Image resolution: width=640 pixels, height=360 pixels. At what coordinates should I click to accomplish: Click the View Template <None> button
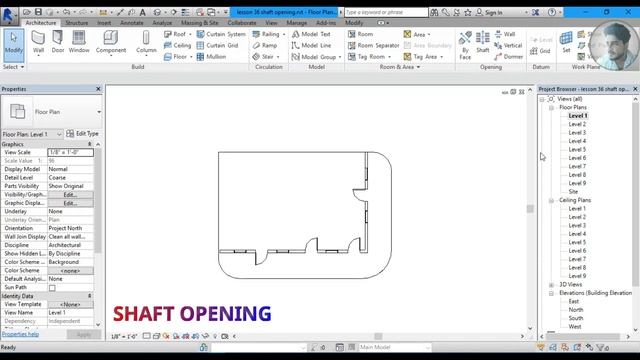(70, 304)
